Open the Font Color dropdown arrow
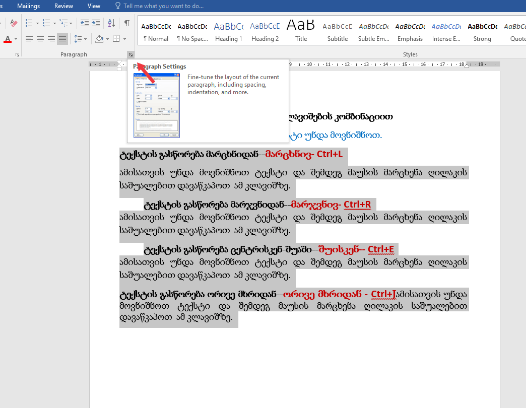This screenshot has height=408, width=526. (16, 39)
